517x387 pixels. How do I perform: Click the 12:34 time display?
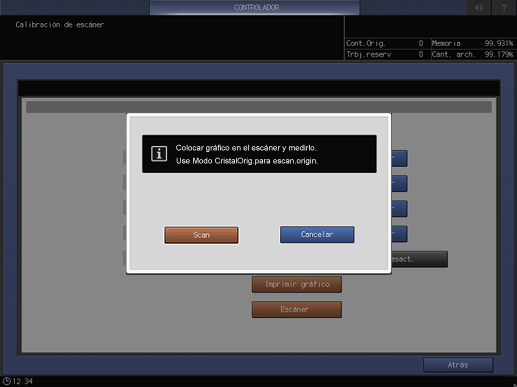pyautogui.click(x=23, y=381)
